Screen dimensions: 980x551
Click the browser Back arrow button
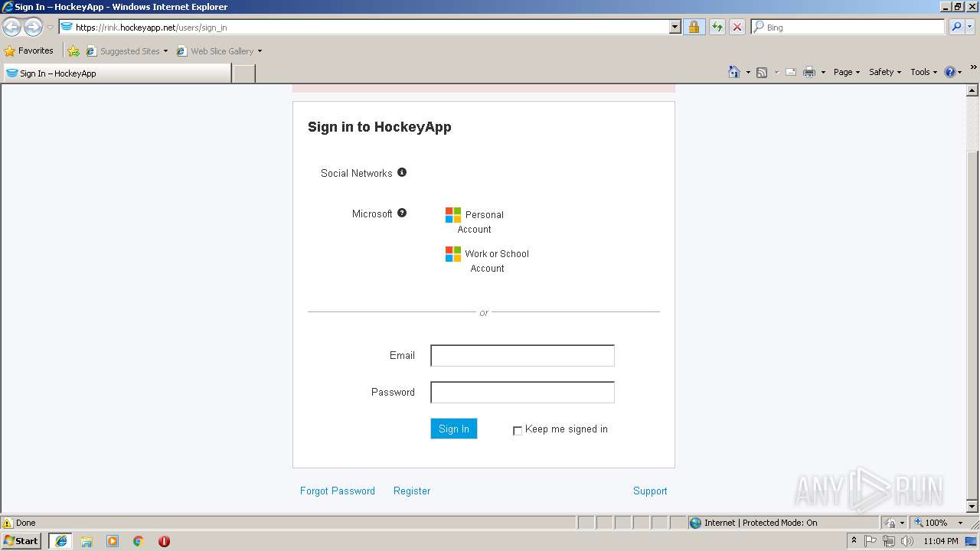tap(11, 27)
